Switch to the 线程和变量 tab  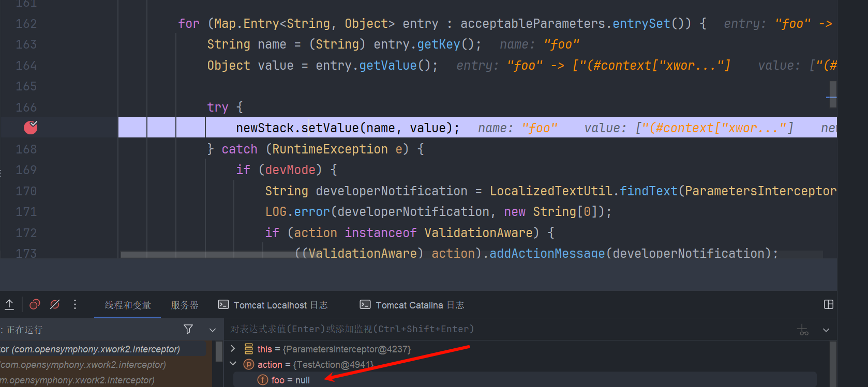click(x=128, y=305)
